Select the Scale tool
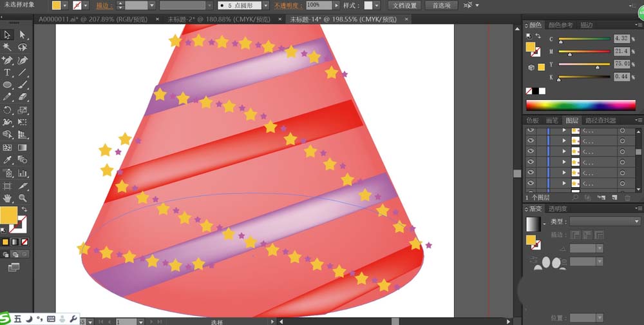The height and width of the screenshot is (325, 644). (x=22, y=110)
